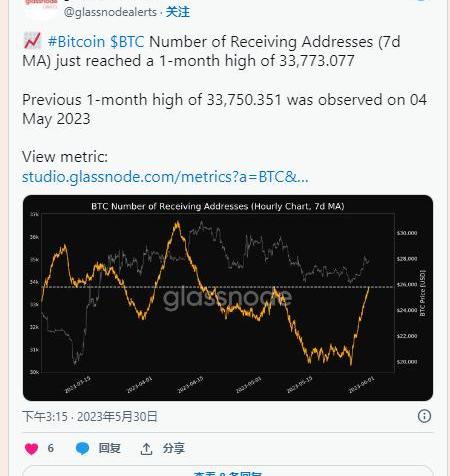This screenshot has width=450, height=476.
Task: Click the 分享 share label
Action: click(x=173, y=448)
